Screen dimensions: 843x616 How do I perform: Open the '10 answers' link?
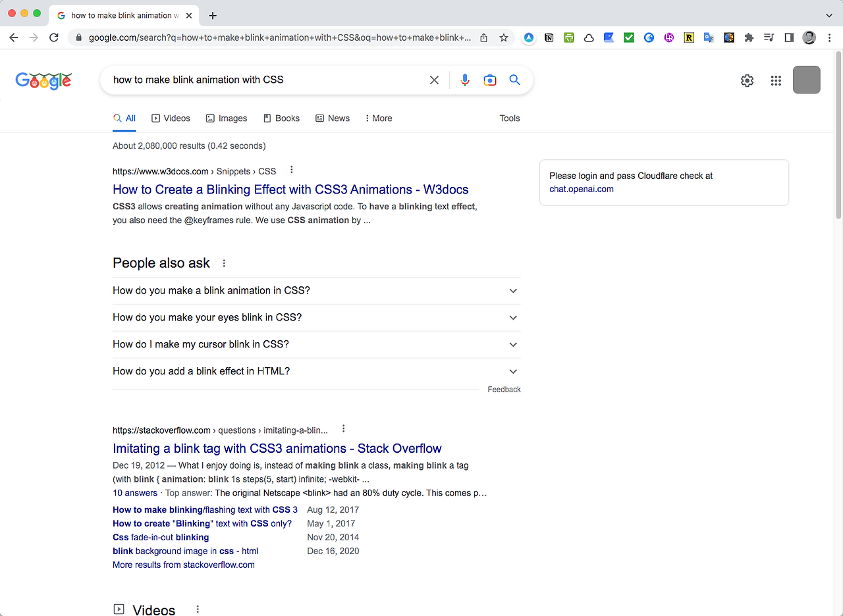click(135, 493)
